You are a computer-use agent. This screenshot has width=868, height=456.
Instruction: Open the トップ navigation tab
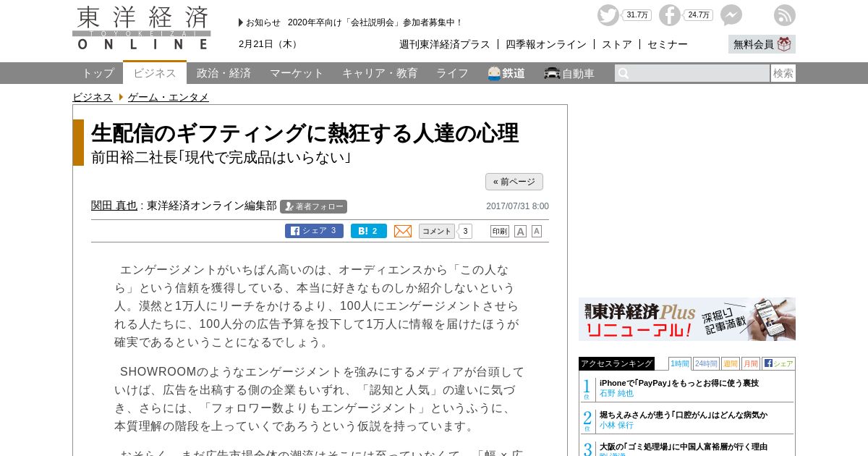pyautogui.click(x=98, y=73)
